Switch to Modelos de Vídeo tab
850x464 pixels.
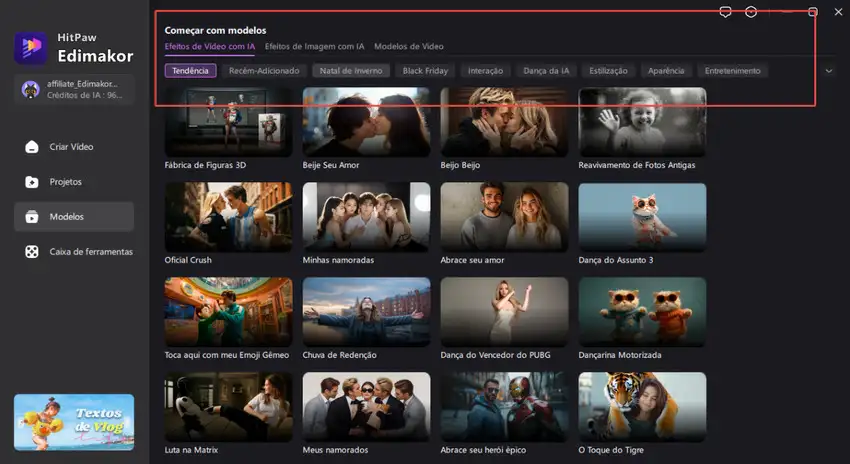(x=409, y=46)
